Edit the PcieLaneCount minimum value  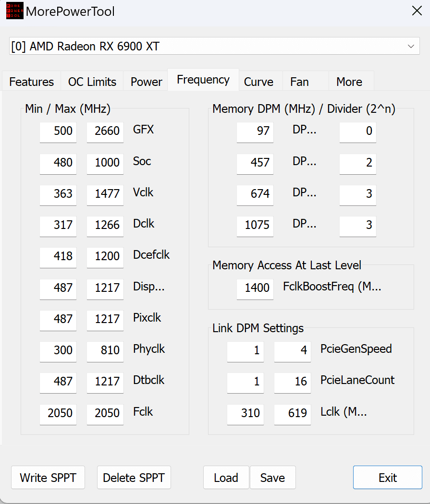246,383
